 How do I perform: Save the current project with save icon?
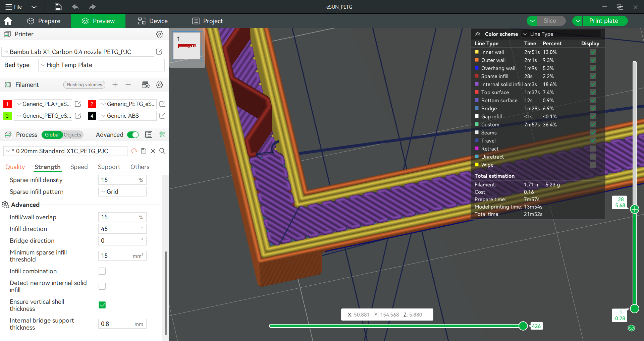58,7
